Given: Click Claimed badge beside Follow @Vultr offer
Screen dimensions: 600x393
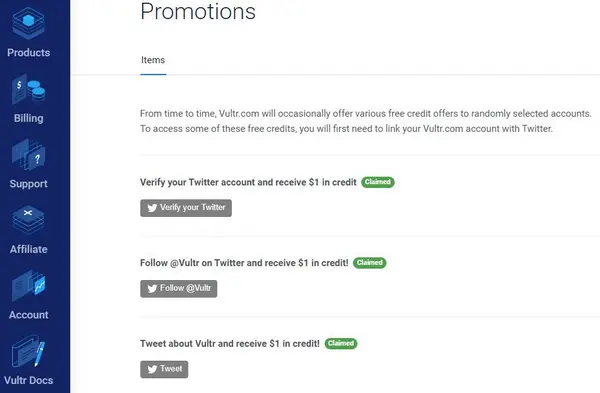Looking at the screenshot, I should [370, 263].
